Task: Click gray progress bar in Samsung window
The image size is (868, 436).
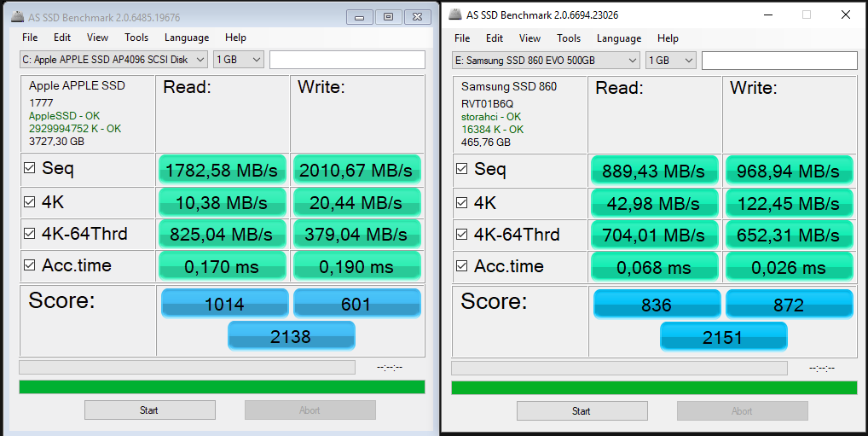Action: point(619,369)
